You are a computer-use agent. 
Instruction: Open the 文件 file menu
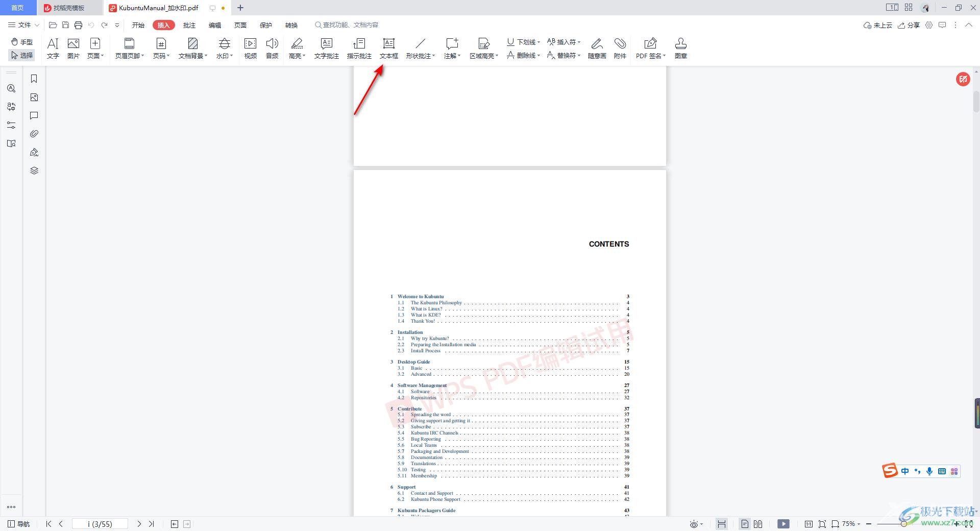point(23,25)
